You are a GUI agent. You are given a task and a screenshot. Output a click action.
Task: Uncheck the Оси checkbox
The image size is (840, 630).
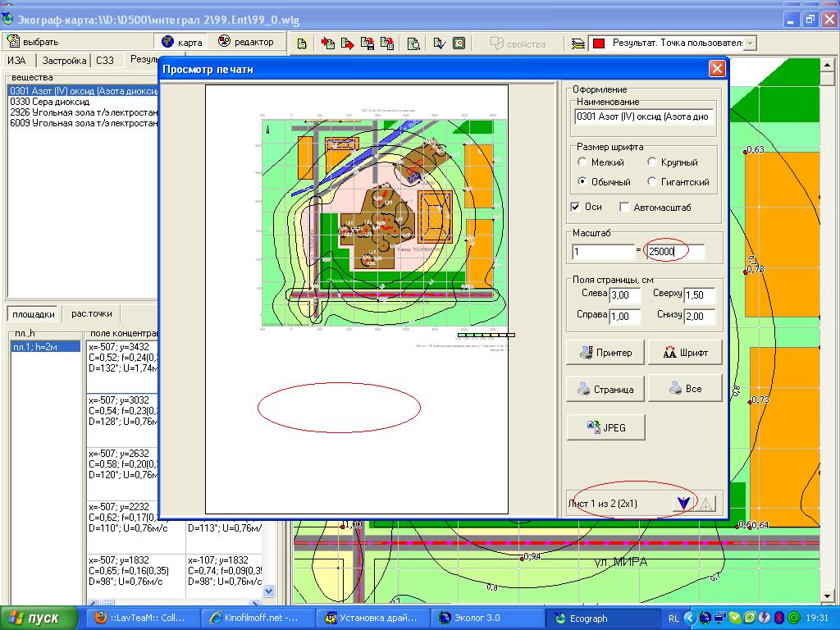(x=576, y=208)
